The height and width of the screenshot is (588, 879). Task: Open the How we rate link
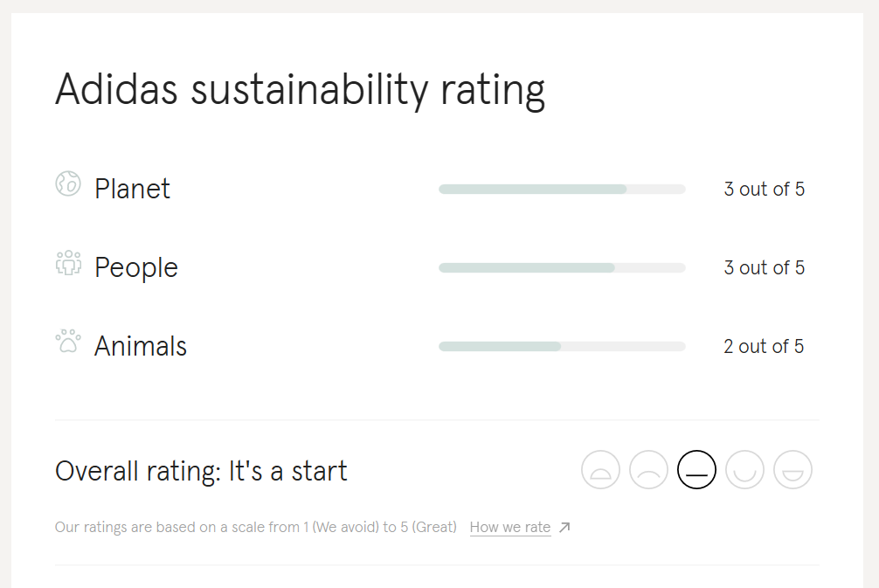pyautogui.click(x=510, y=527)
